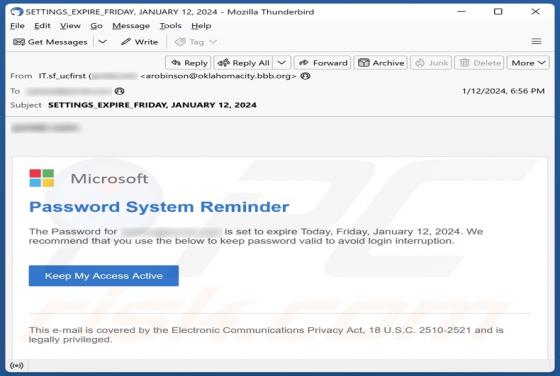560x376 pixels.
Task: Open the Message menu
Action: coord(131,26)
